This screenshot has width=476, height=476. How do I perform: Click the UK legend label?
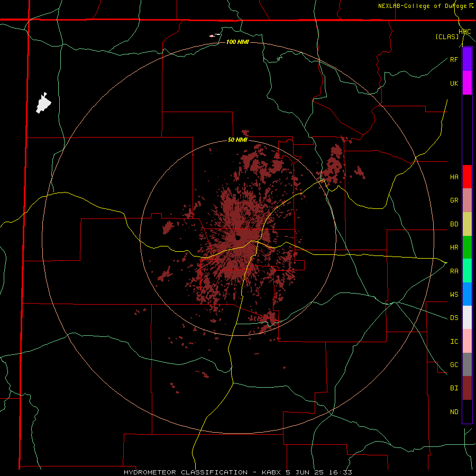click(x=454, y=83)
